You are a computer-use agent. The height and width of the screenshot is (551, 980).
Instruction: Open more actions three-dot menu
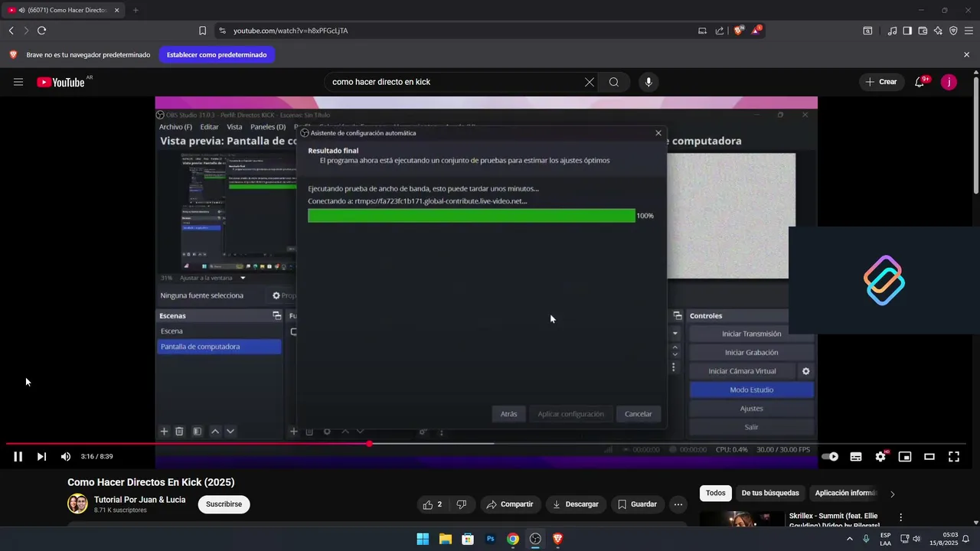678,504
